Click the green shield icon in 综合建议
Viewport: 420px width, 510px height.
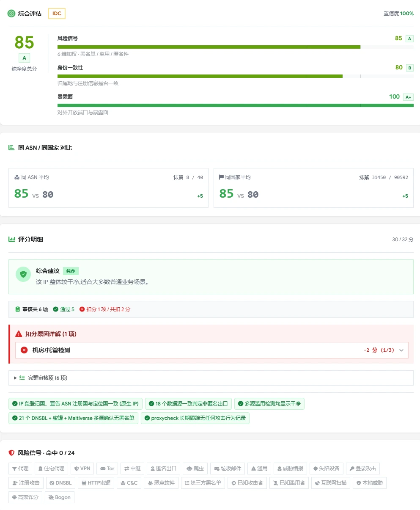pos(23,274)
